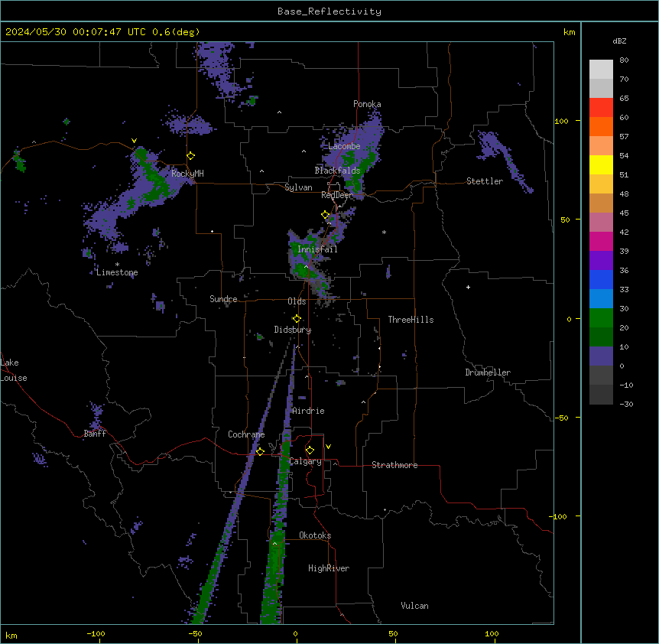Click the yellow diamond marker east of RockyMH
Image resolution: width=659 pixels, height=644 pixels.
(x=191, y=156)
